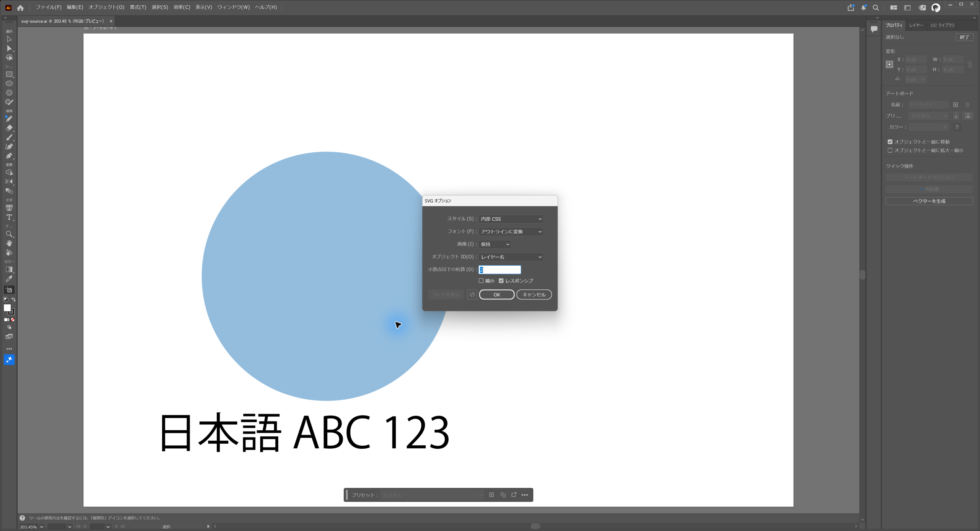
Task: Open the share document icon
Action: pos(851,7)
